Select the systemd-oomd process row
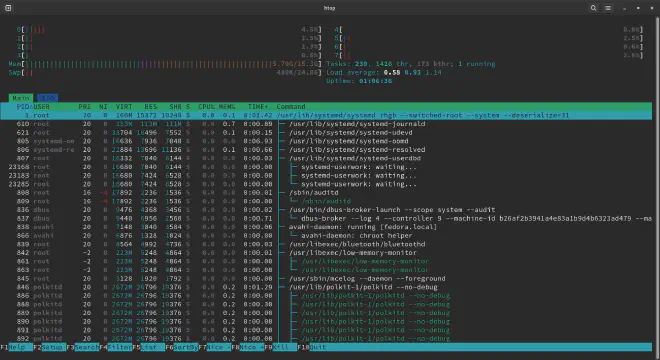This screenshot has height=360, width=660. point(326,141)
